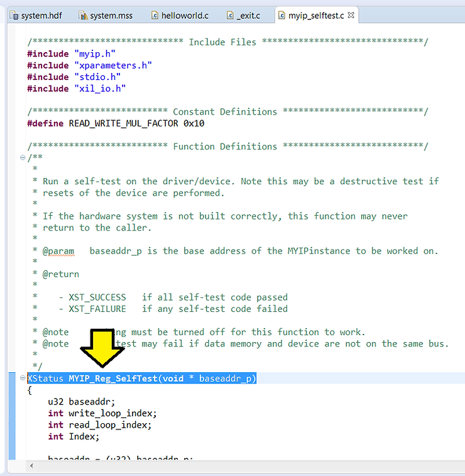This screenshot has height=476, width=465.
Task: Click XST_SUCCESS in the comment
Action: (97, 297)
